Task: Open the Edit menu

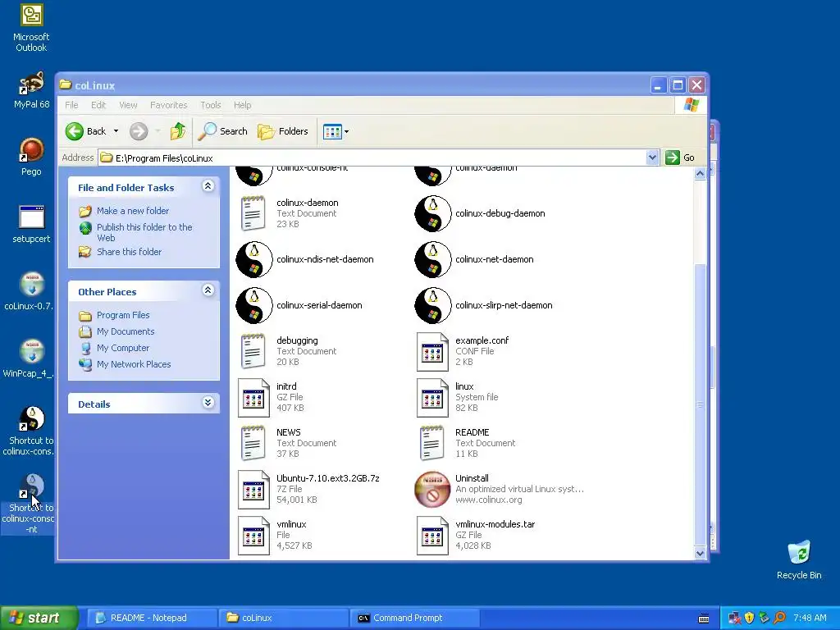Action: [98, 105]
